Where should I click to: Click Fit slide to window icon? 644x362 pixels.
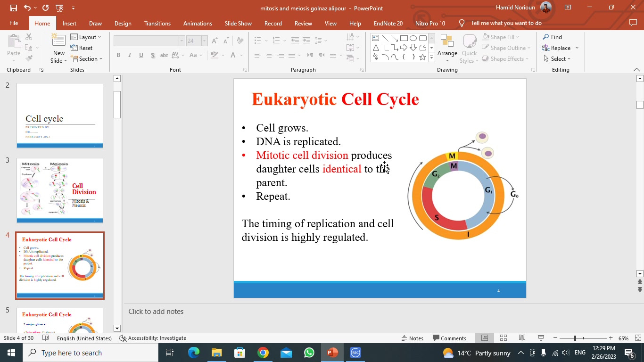(x=638, y=338)
